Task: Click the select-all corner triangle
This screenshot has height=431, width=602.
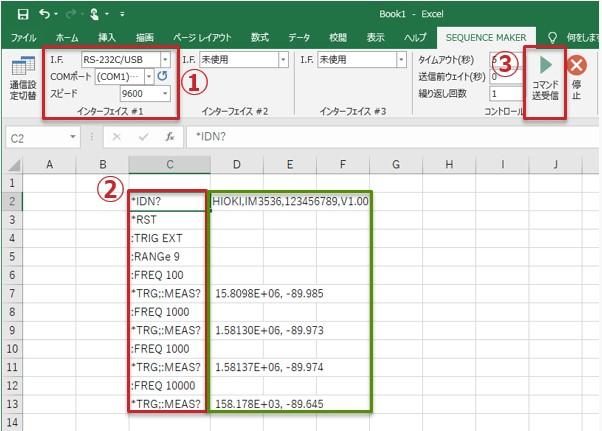Action: 15,165
